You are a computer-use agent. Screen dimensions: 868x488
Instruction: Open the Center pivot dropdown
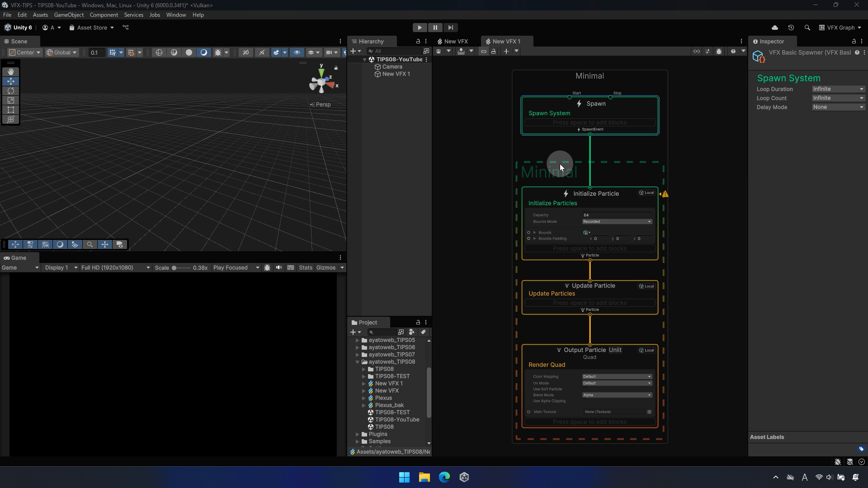[25, 52]
